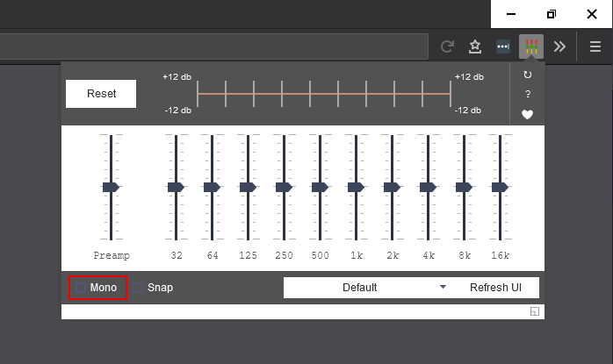Enable the Mono checkbox
Viewport: 613px width, 364px height.
(81, 288)
